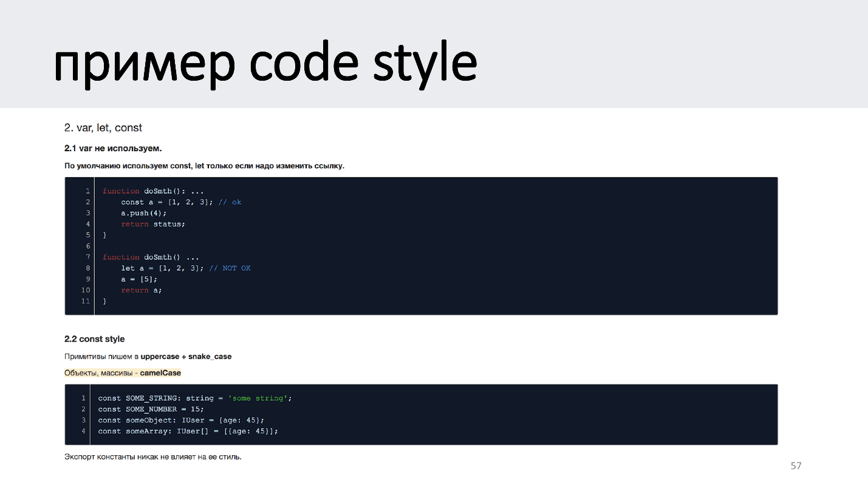Click the code line "a.push(4);"
Image resolution: width=868 pixels, height=488 pixels.
point(143,213)
